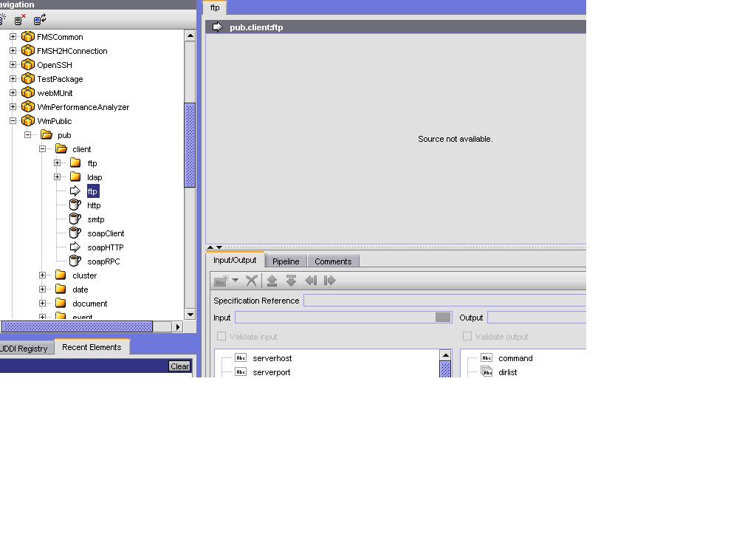Expand the date folder node
The image size is (756, 548).
point(42,289)
